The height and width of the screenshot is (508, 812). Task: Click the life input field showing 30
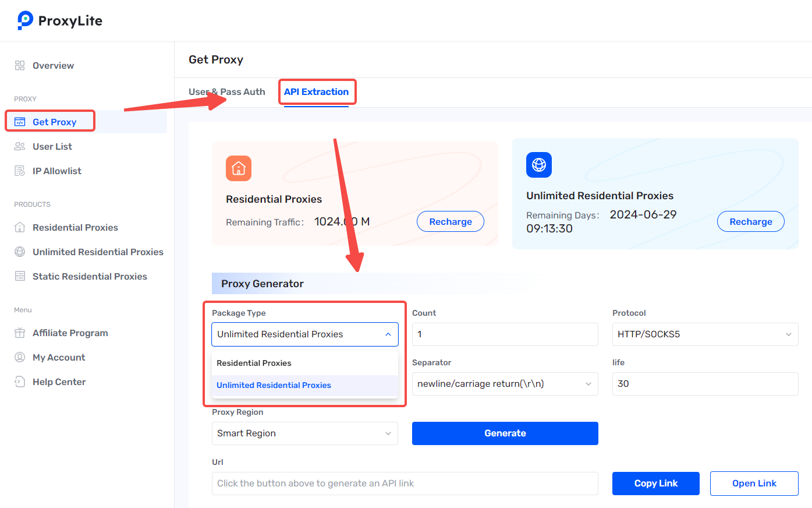coord(705,384)
